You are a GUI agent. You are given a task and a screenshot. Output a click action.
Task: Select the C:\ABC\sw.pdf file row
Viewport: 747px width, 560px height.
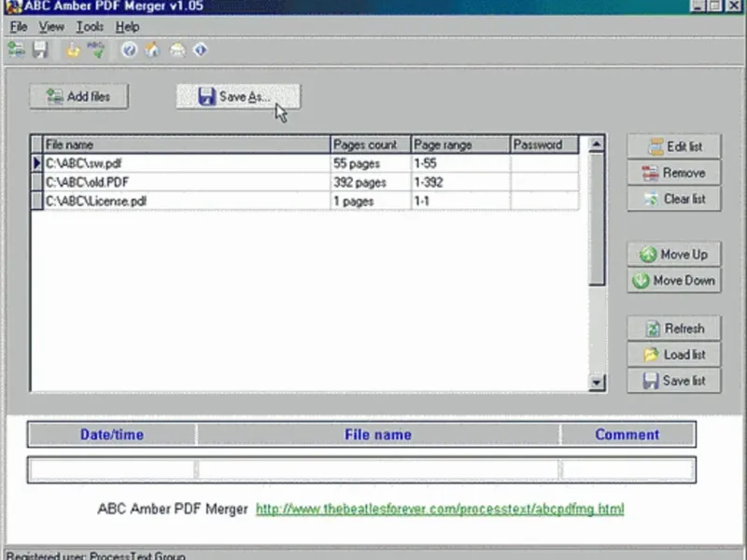click(305, 163)
